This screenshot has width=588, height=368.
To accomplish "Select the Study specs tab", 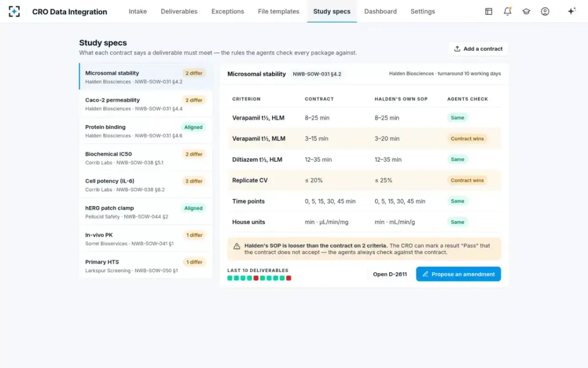I will tap(332, 11).
